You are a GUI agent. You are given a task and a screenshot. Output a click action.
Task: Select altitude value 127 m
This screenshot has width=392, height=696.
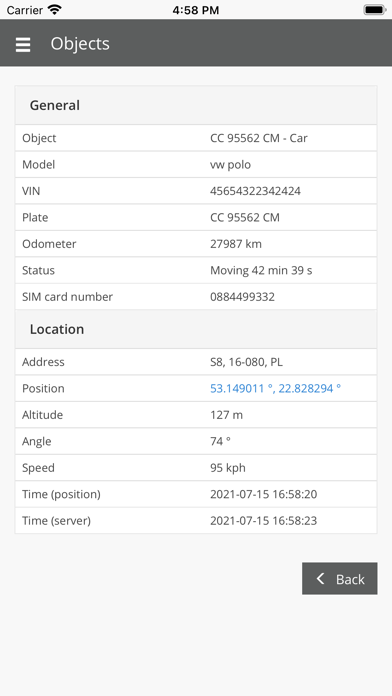coord(226,415)
